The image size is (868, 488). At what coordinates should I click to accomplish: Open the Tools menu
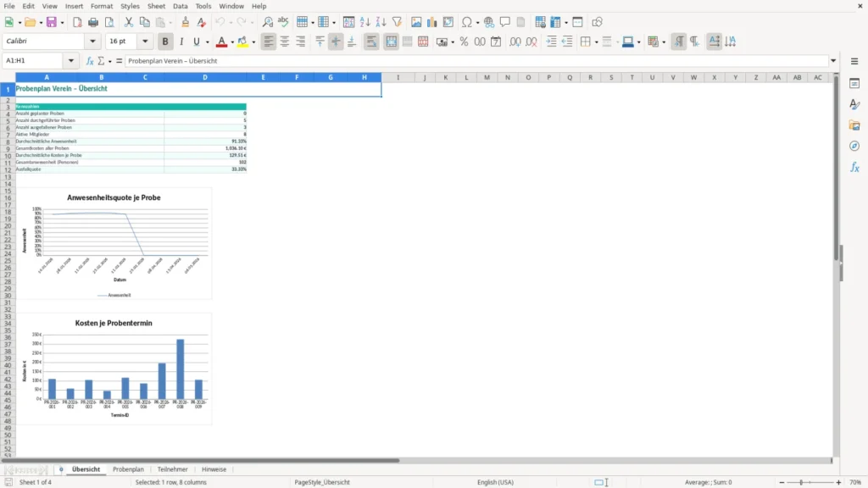point(203,6)
